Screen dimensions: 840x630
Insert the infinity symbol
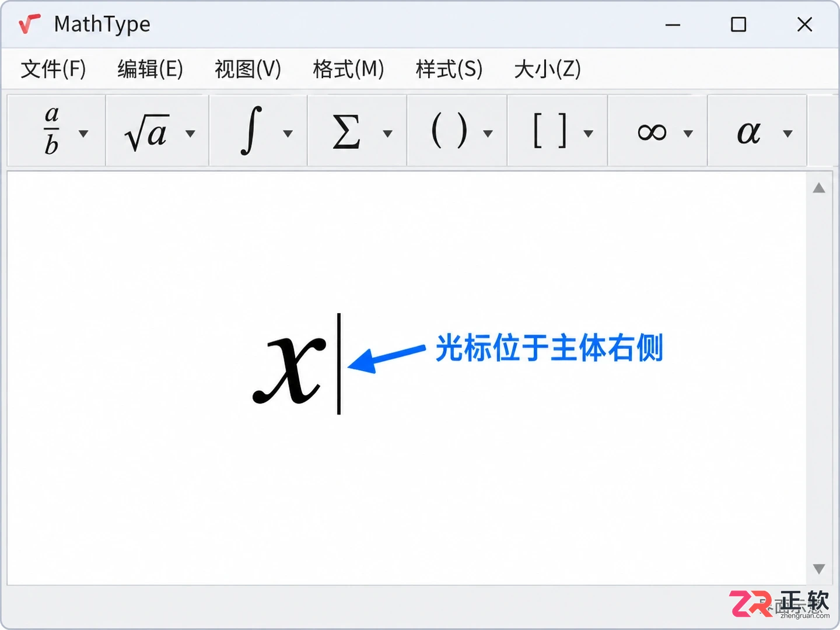click(652, 133)
